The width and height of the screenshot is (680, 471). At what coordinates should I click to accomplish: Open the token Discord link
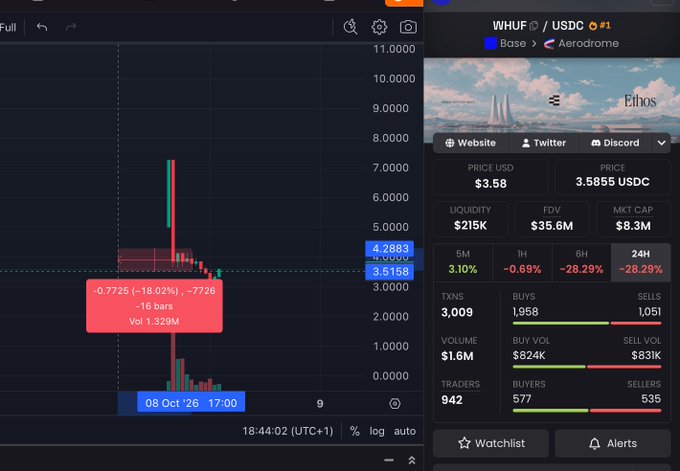click(x=615, y=143)
